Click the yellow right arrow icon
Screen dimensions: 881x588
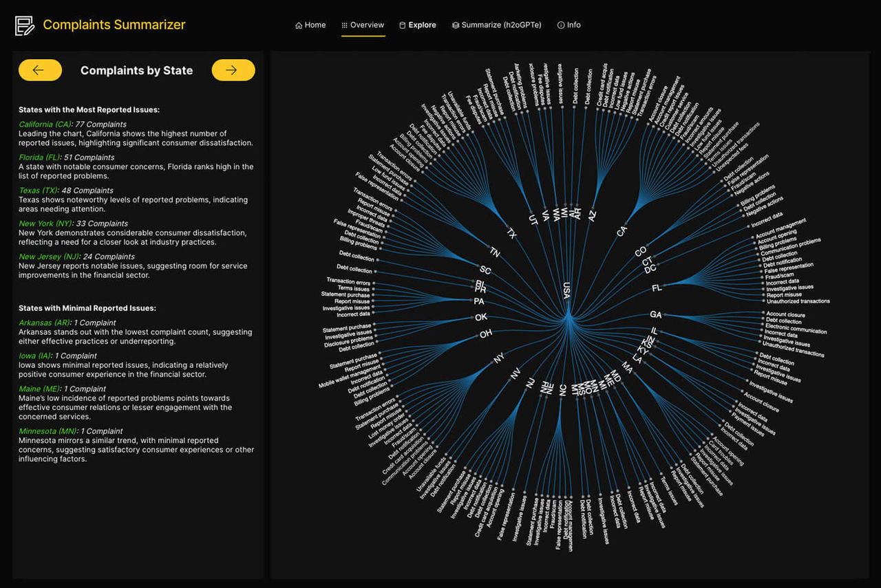[233, 69]
